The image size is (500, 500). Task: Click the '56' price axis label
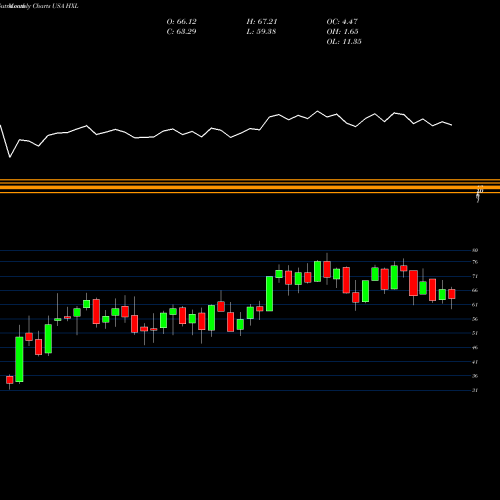pyautogui.click(x=475, y=319)
